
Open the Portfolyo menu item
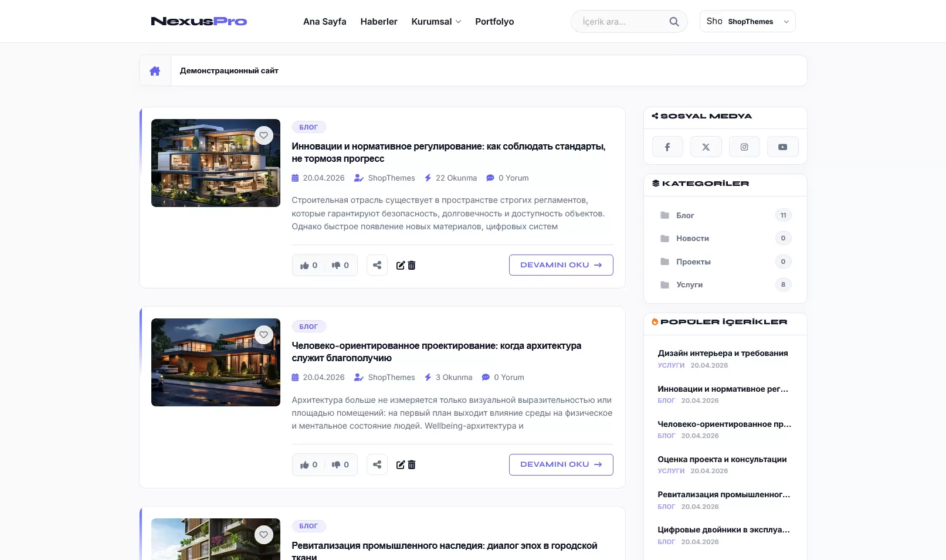point(494,22)
